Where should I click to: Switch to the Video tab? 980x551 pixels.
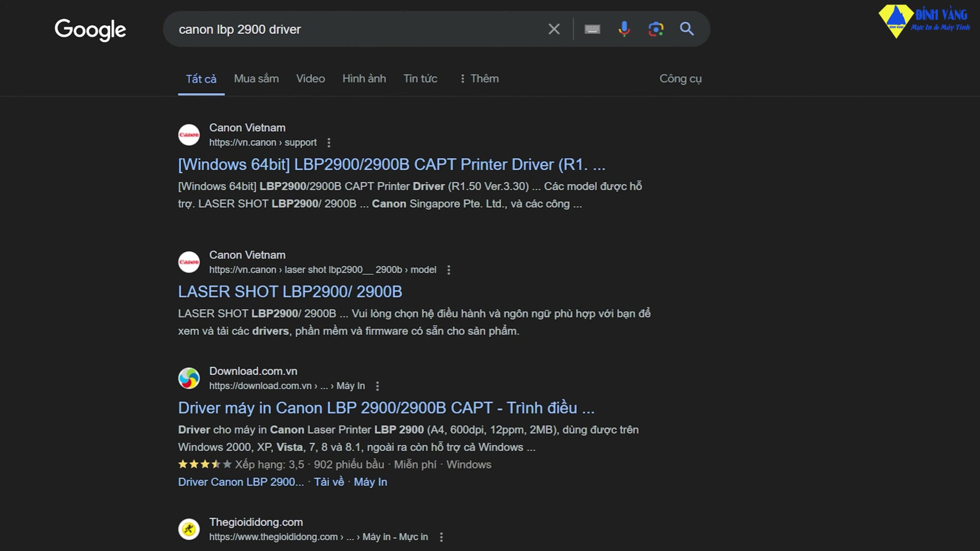pyautogui.click(x=310, y=79)
